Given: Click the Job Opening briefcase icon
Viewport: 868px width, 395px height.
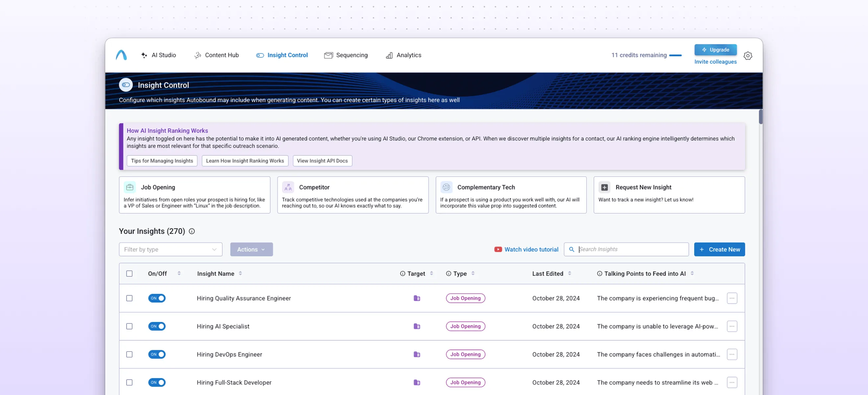Looking at the screenshot, I should click(x=130, y=187).
